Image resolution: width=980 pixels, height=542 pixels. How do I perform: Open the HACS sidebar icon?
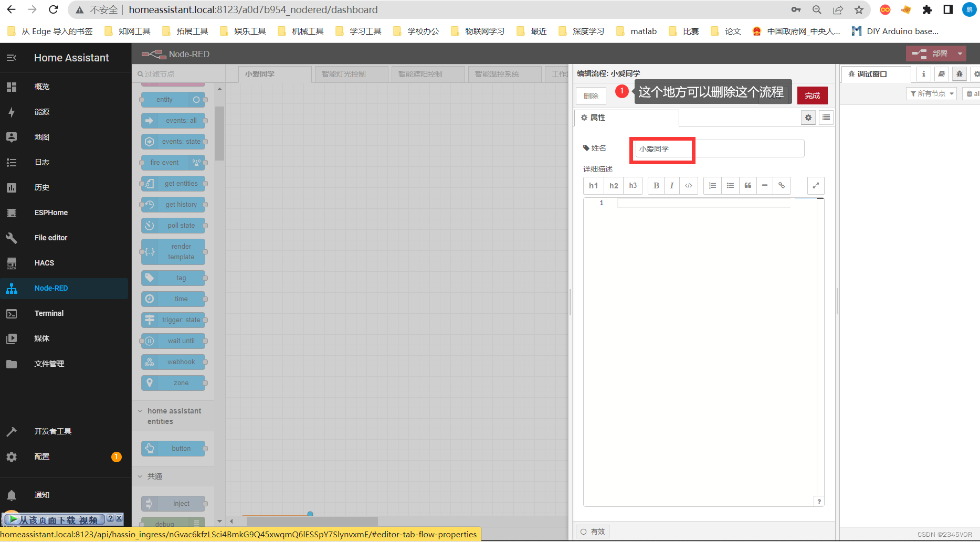click(12, 263)
